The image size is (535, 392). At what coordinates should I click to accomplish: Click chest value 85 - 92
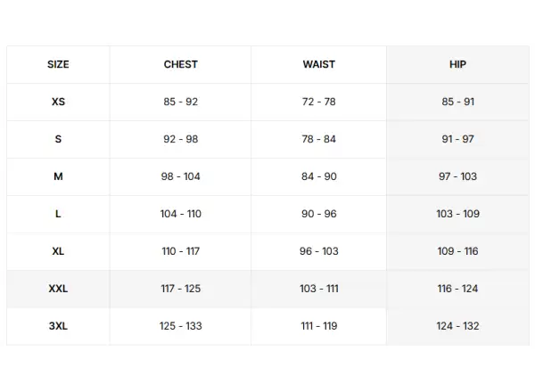(180, 102)
